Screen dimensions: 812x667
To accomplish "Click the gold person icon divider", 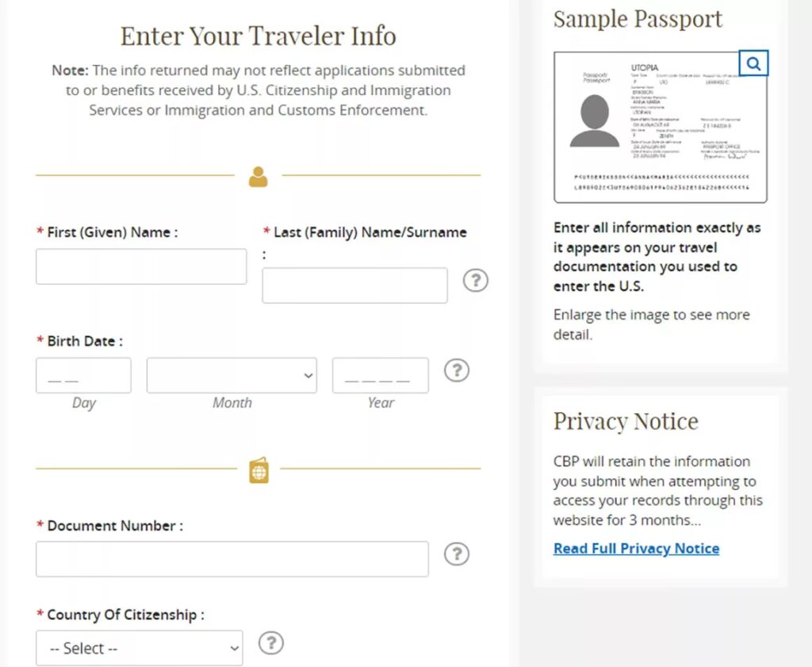I will pos(259,176).
